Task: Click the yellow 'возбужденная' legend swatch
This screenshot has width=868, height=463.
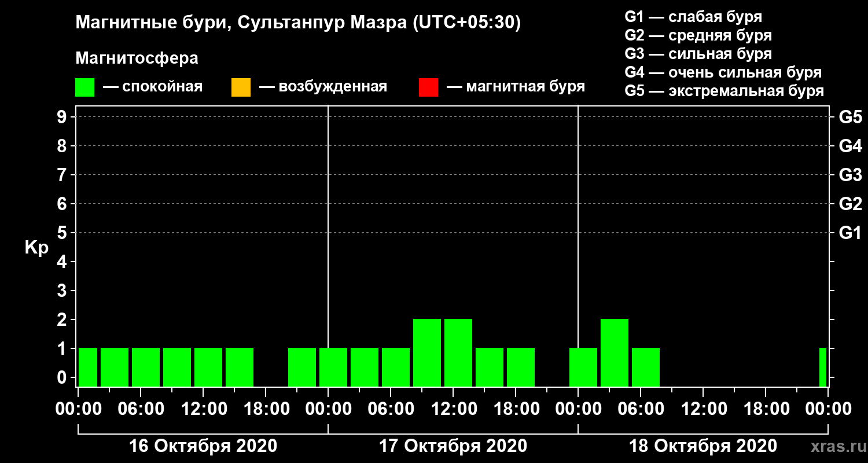Action: [x=241, y=87]
